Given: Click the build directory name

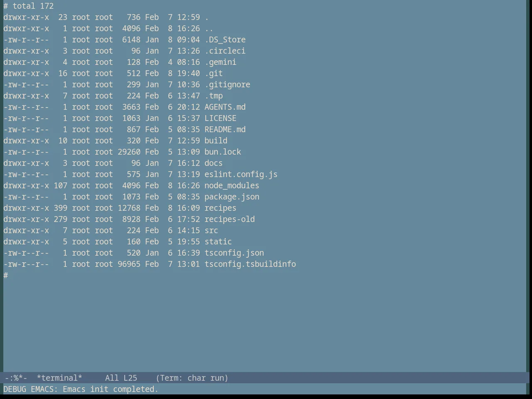Looking at the screenshot, I should tap(216, 140).
